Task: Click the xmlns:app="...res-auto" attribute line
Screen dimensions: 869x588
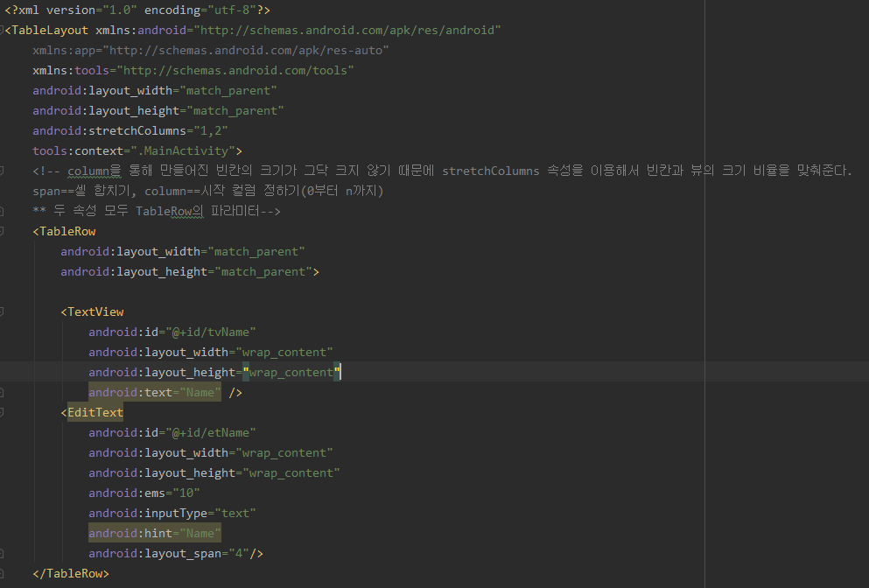Action: point(211,51)
